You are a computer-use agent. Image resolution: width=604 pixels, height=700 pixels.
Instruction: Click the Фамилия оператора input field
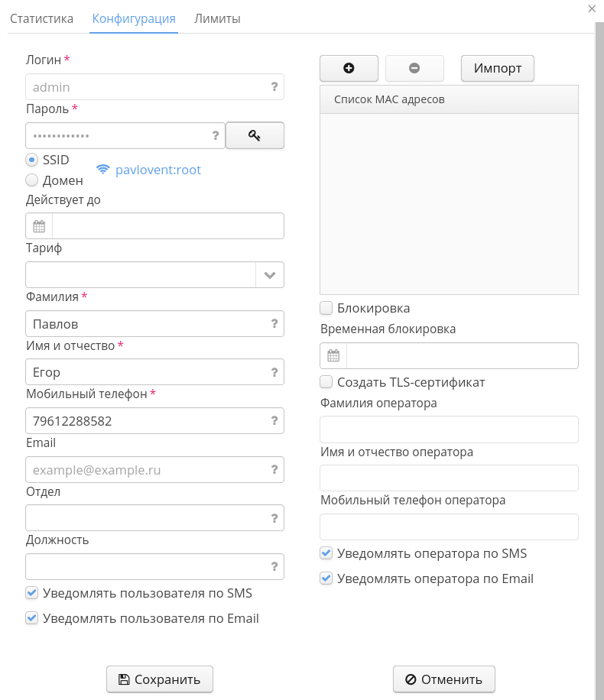(449, 429)
